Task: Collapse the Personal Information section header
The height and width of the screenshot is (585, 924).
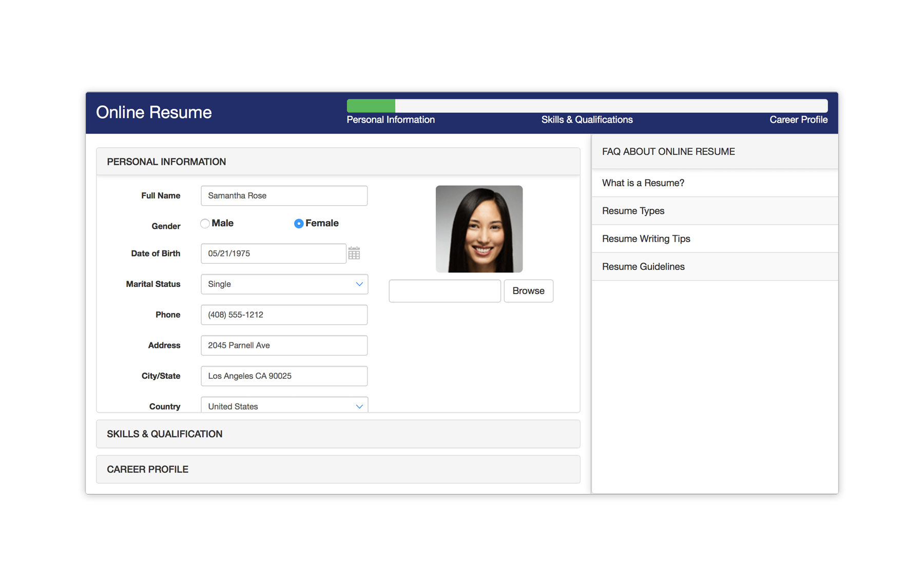Action: click(x=338, y=162)
